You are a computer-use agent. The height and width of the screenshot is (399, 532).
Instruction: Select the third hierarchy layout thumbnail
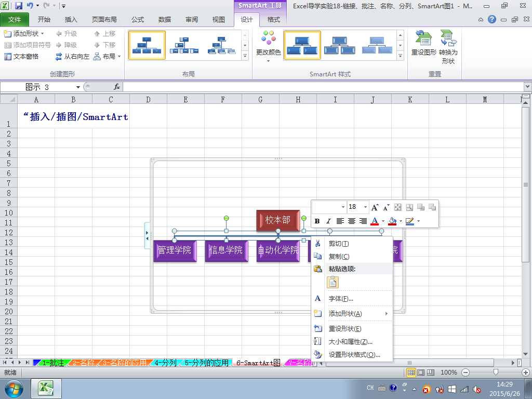221,45
